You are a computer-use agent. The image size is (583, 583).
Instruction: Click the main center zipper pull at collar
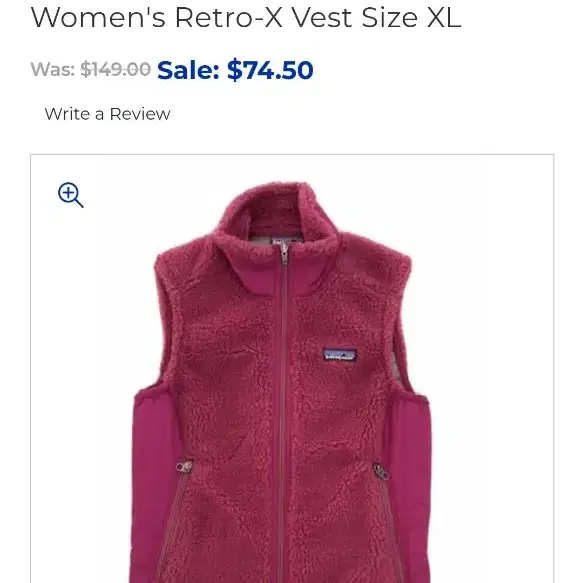tap(284, 253)
